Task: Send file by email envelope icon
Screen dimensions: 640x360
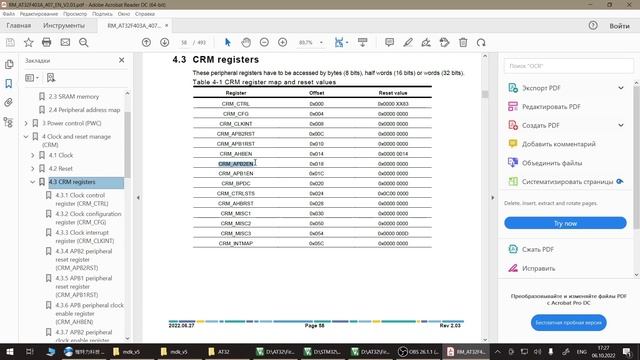Action: point(65,42)
